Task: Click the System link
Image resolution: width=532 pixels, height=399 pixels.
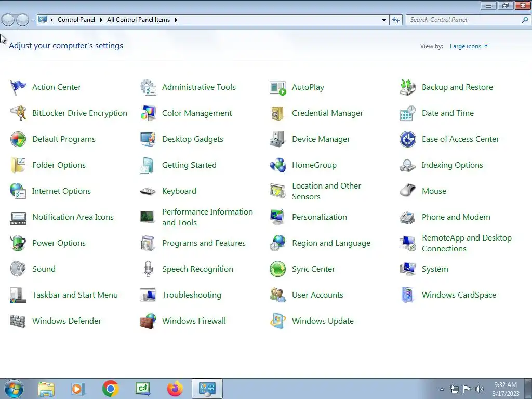Action: (x=435, y=269)
